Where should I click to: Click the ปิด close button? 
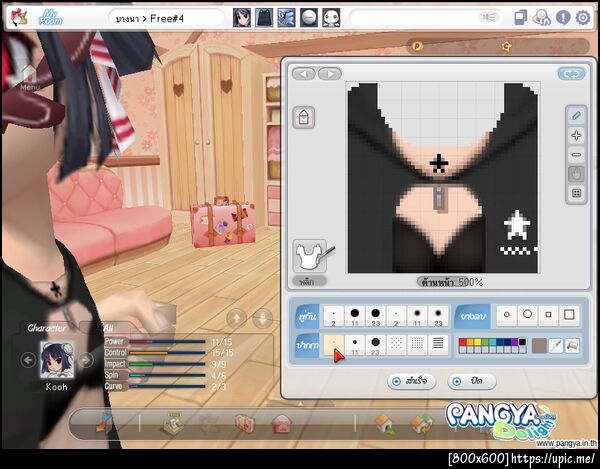tap(471, 381)
